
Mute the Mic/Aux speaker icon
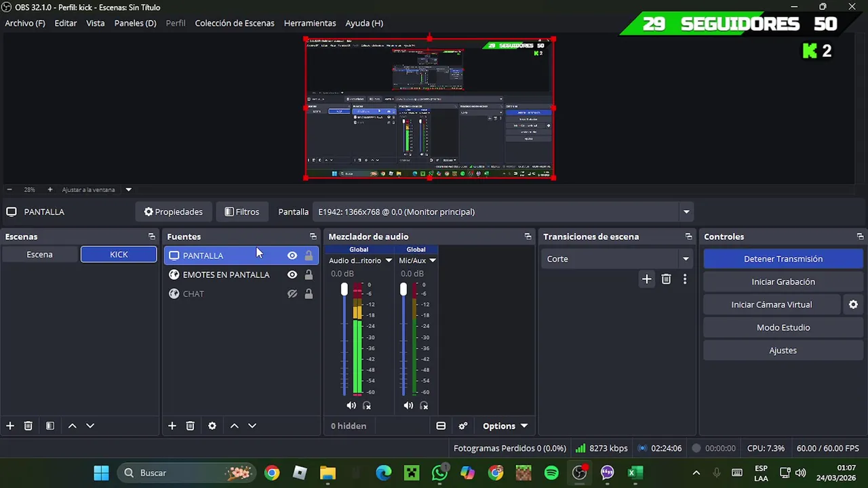(x=408, y=405)
